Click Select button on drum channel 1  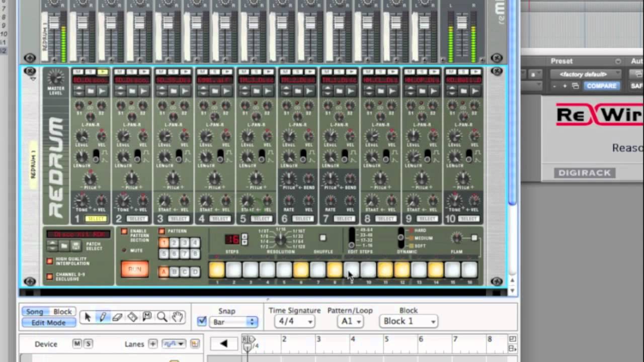pyautogui.click(x=96, y=219)
